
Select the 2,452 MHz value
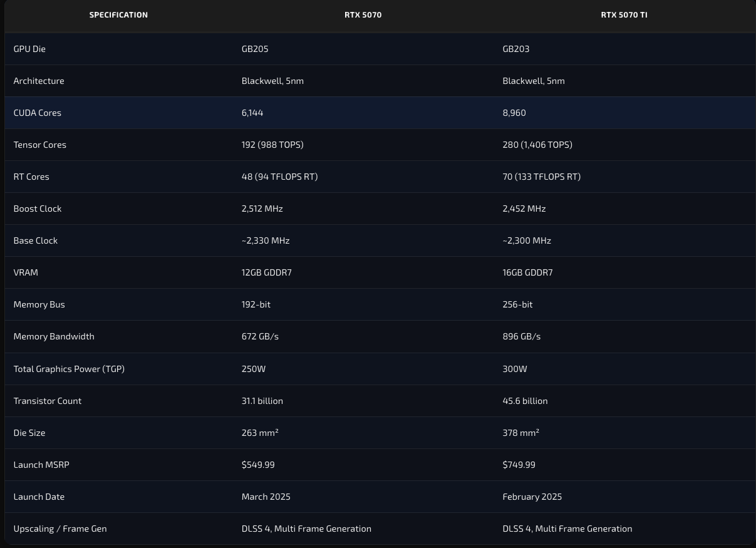click(524, 209)
